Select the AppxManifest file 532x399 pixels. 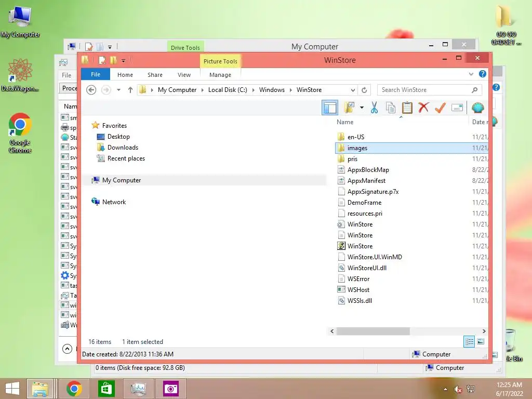pyautogui.click(x=366, y=180)
